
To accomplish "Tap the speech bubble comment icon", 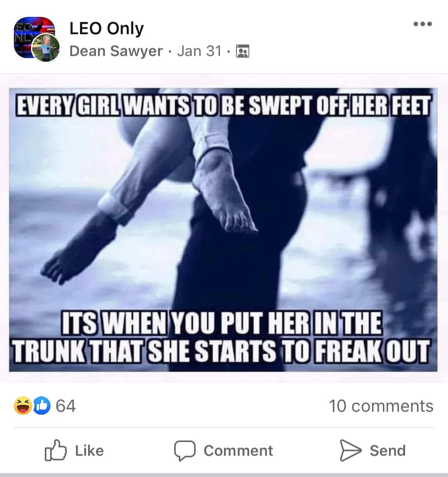I will click(185, 451).
